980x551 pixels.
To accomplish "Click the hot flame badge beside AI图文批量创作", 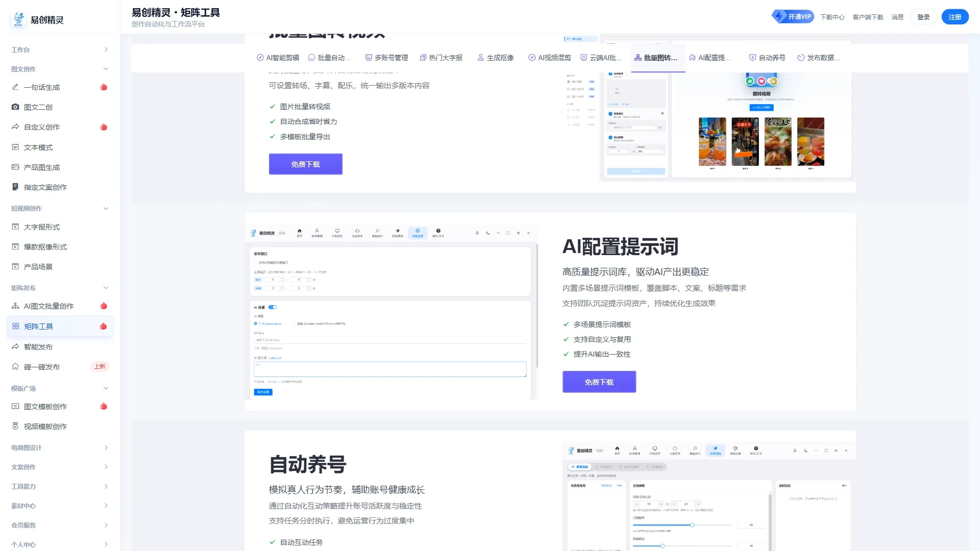I will click(104, 306).
